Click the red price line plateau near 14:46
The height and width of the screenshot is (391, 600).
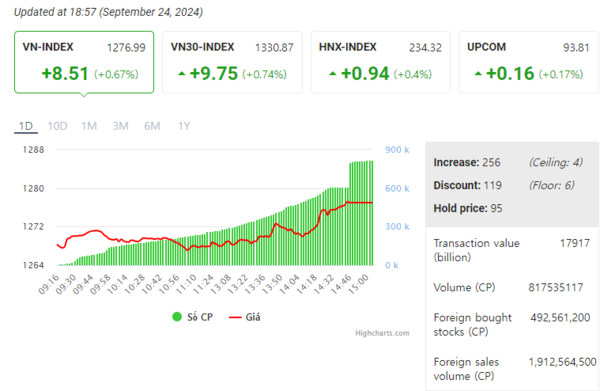pyautogui.click(x=359, y=202)
